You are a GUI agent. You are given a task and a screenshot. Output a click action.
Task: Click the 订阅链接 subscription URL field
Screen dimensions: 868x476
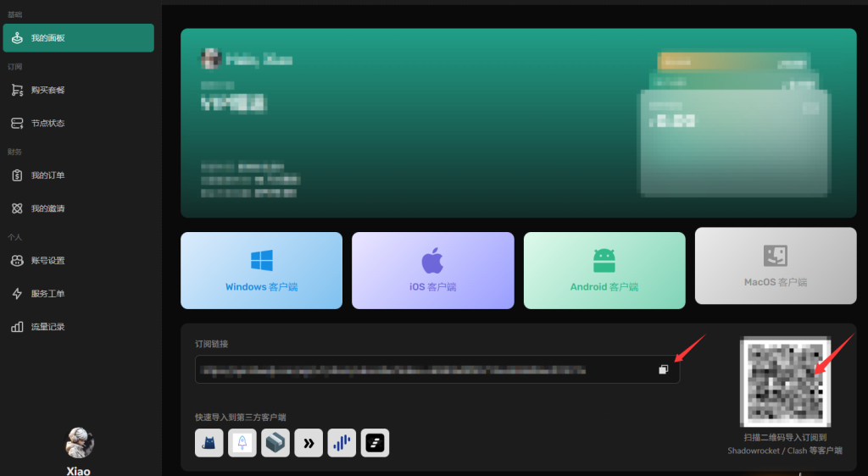click(x=437, y=369)
